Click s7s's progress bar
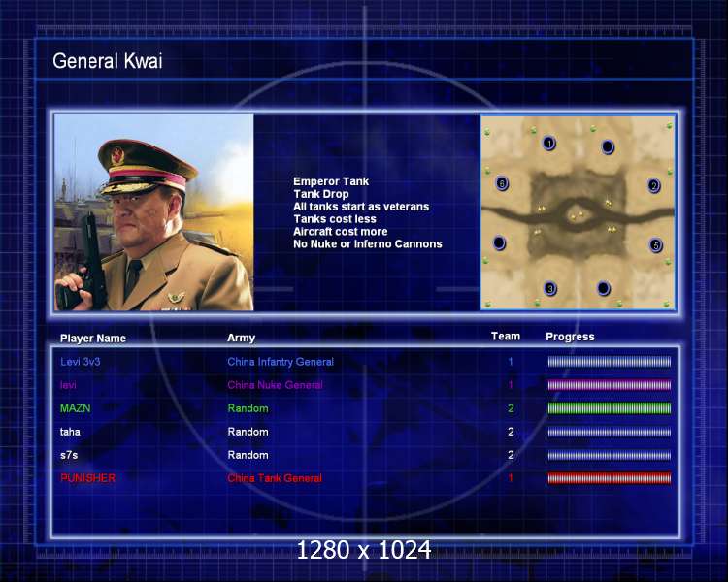The image size is (728, 582). pos(610,455)
